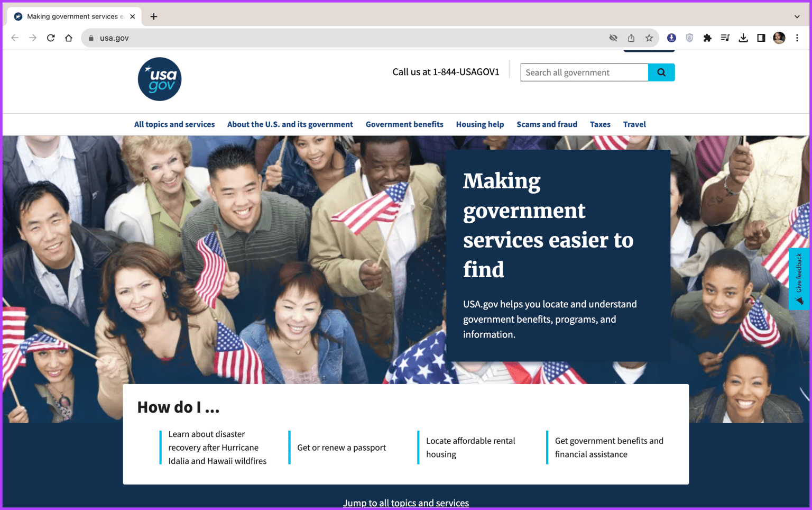This screenshot has height=510, width=812.
Task: Open the Chrome extensions puzzle icon
Action: tap(707, 38)
